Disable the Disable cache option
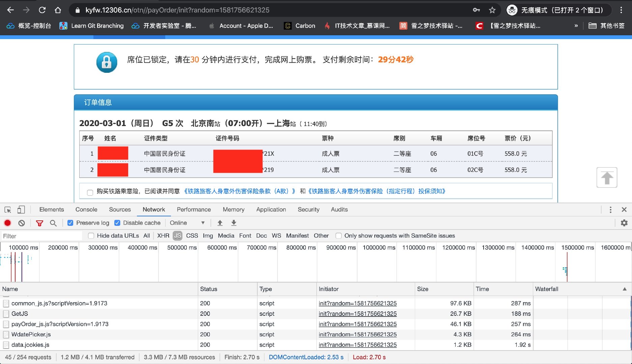Screen dimensions: 632x364 [x=117, y=223]
